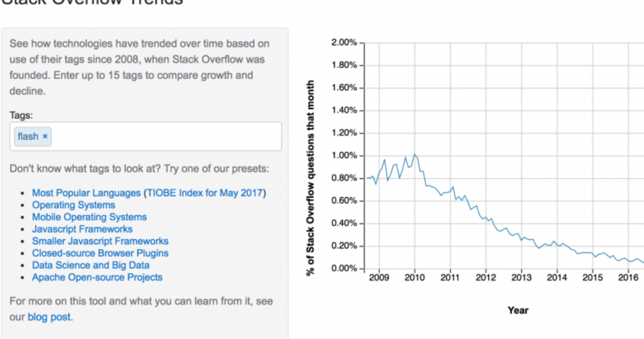Click the rotated vertical axis title text
This screenshot has height=339, width=644.
pos(310,178)
